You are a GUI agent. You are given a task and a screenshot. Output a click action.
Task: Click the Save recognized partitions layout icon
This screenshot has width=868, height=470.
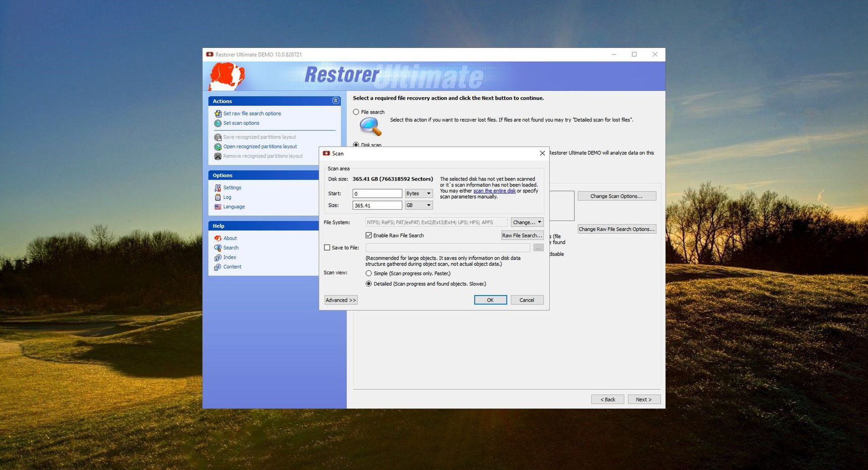[218, 137]
